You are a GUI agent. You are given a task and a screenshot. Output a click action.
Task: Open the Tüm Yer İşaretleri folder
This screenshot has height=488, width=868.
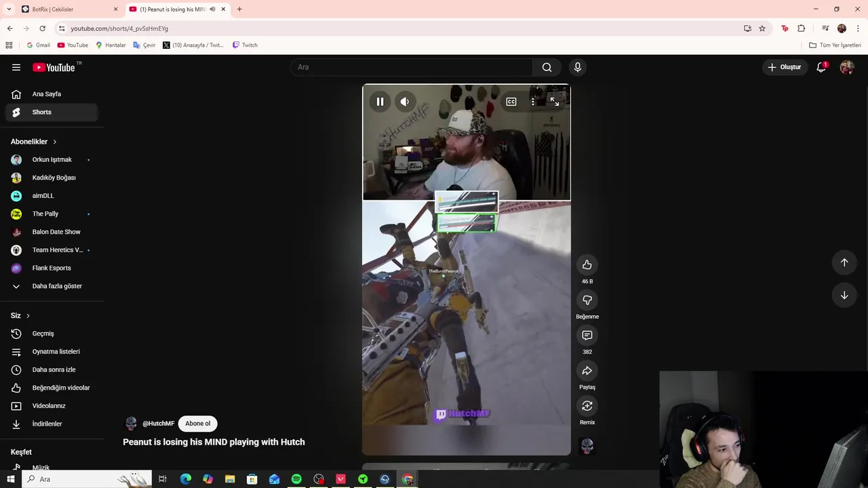pos(835,45)
